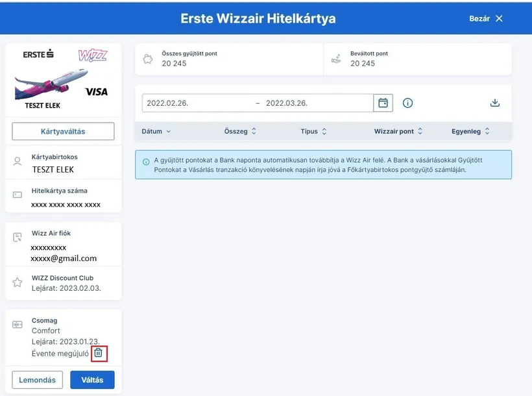Sort table by Dátum column
Image resolution: width=532 pixels, height=396 pixels.
[x=156, y=131]
